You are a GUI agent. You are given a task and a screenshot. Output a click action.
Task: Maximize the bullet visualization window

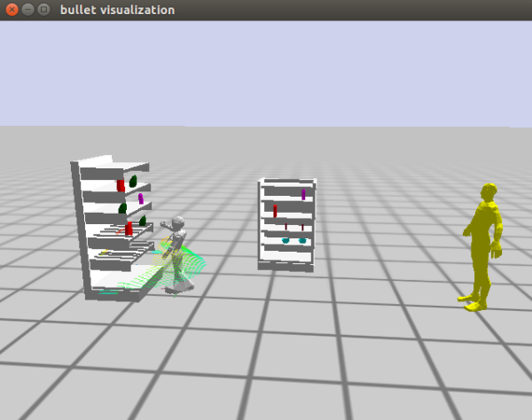(x=43, y=10)
